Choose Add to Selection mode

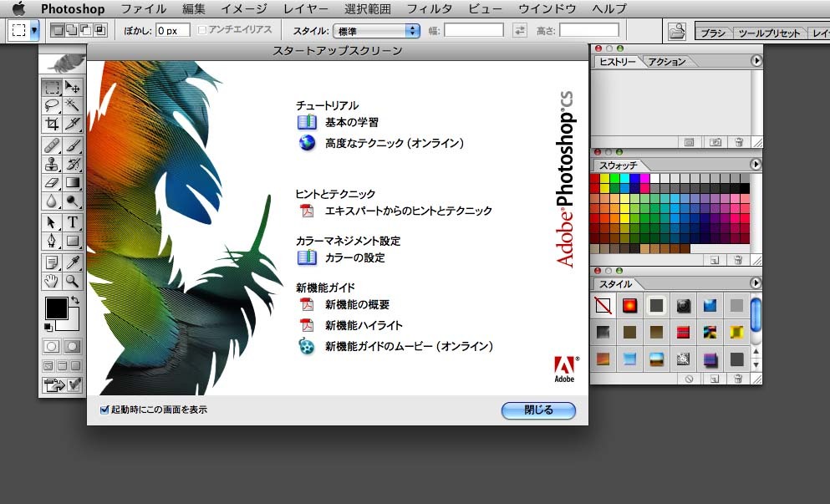[71, 30]
